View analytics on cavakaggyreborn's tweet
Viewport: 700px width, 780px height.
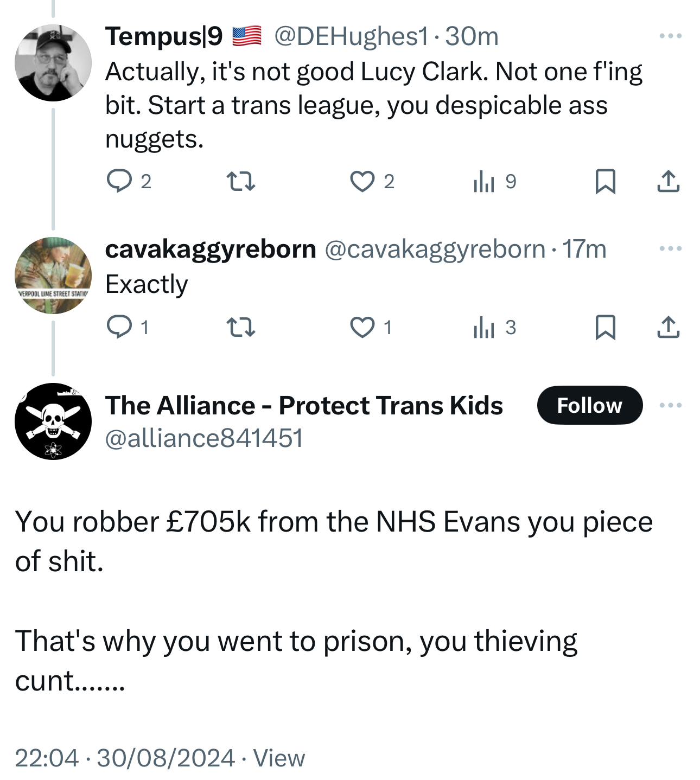(484, 327)
